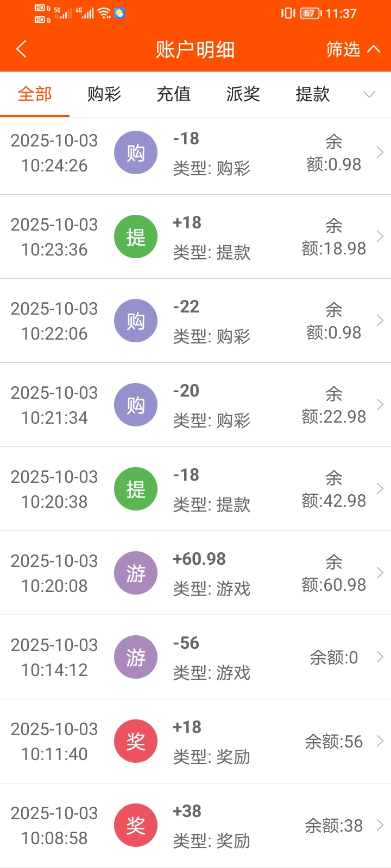Select the 提款 tab
Screen dimensions: 391x868
pyautogui.click(x=313, y=94)
